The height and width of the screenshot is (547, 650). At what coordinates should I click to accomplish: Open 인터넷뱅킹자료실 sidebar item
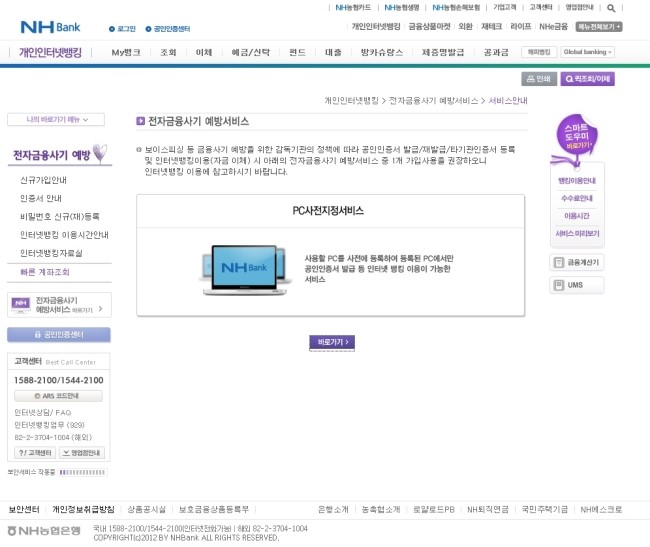coord(51,253)
